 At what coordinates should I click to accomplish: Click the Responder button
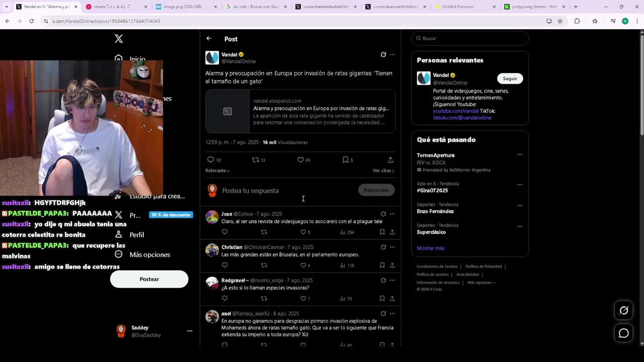click(x=376, y=190)
